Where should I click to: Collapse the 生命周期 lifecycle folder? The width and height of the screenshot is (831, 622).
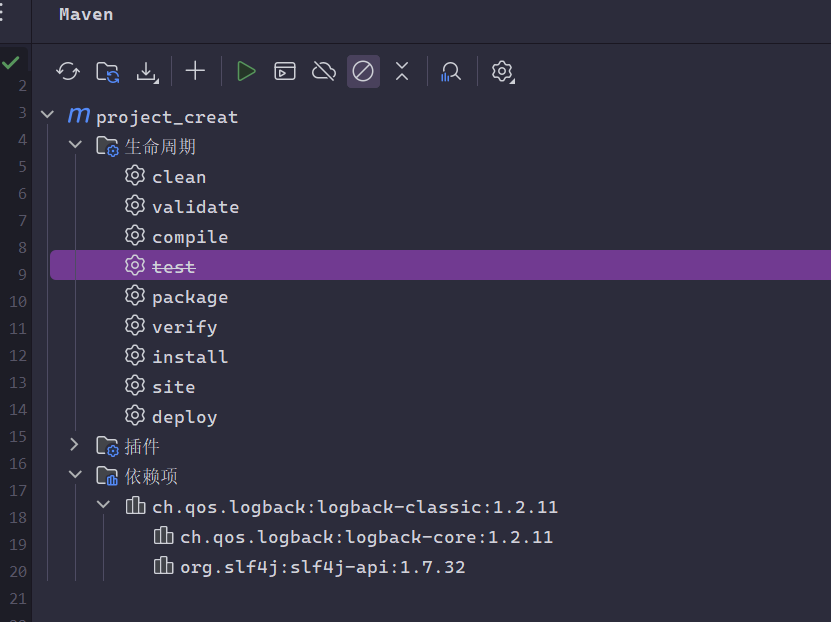(74, 146)
